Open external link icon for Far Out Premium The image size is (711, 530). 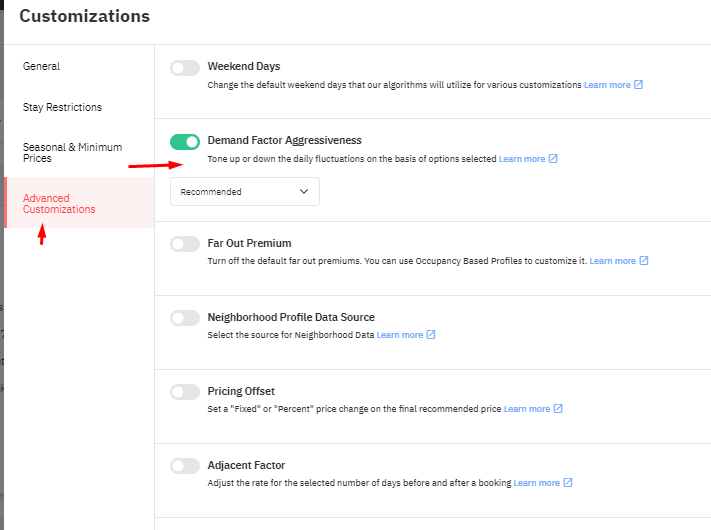click(x=643, y=261)
